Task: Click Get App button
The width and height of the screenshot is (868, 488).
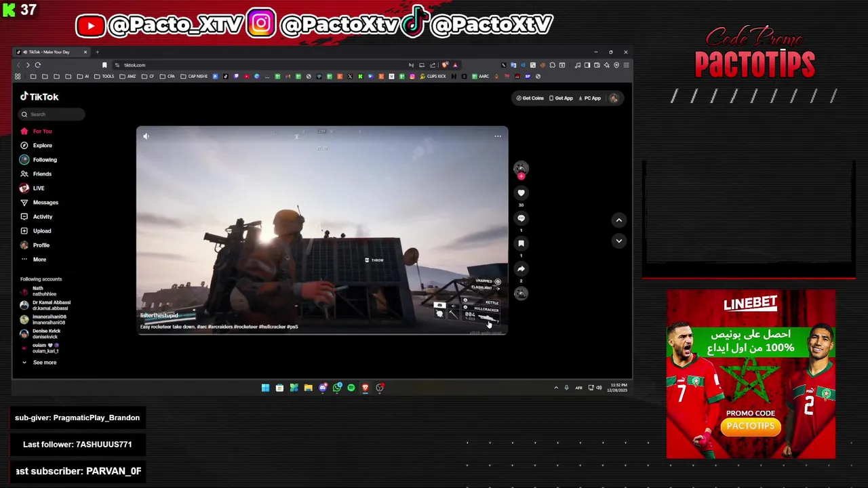Action: pyautogui.click(x=561, y=98)
